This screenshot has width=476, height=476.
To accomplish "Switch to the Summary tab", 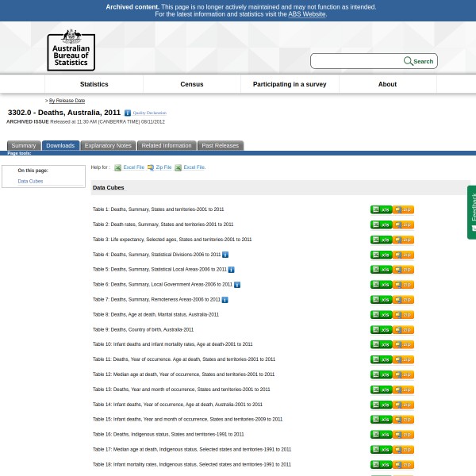I will [x=23, y=146].
